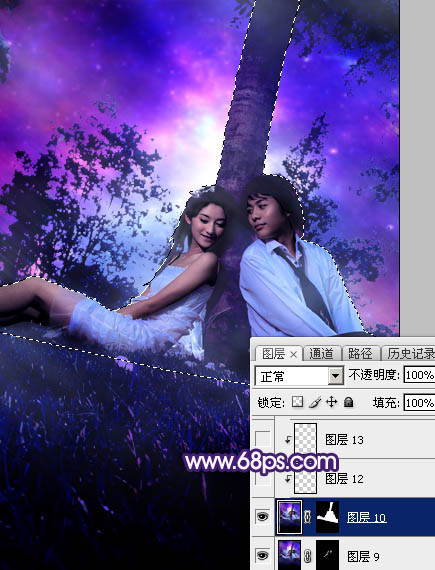Switch to the 路径 (Paths) tab
The height and width of the screenshot is (570, 435).
[361, 353]
